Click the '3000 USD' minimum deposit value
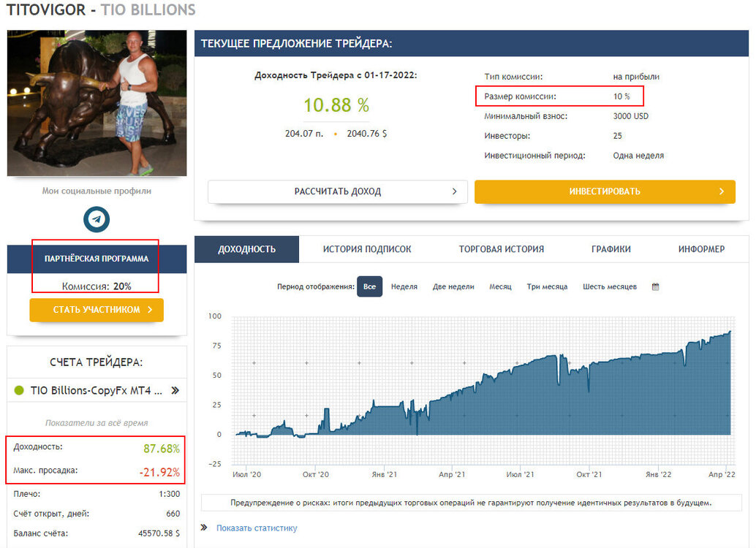The height and width of the screenshot is (548, 756). (x=631, y=116)
